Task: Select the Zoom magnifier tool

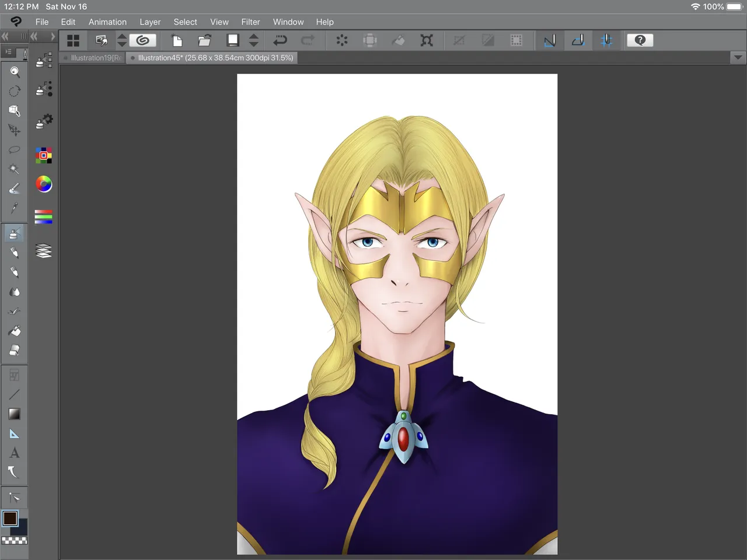Action: pos(15,72)
